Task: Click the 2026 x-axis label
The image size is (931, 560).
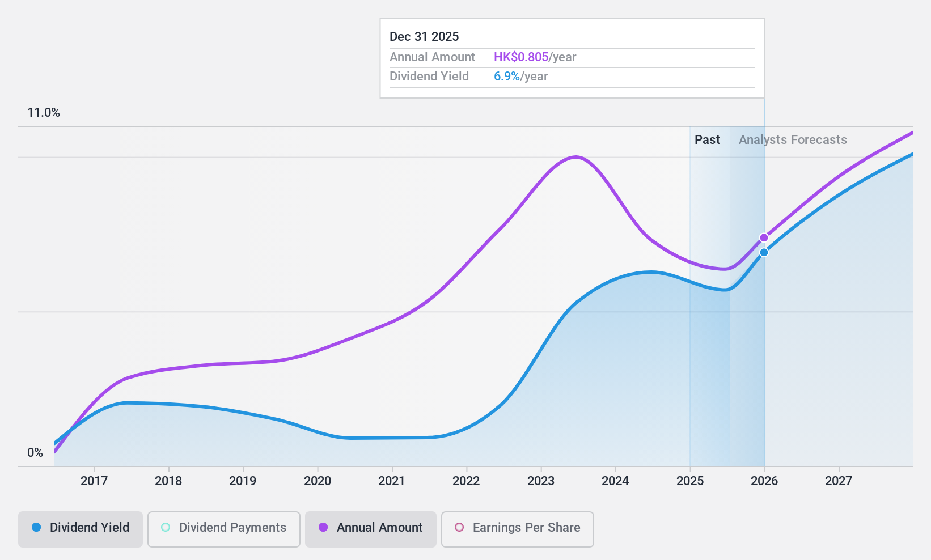Action: (764, 481)
